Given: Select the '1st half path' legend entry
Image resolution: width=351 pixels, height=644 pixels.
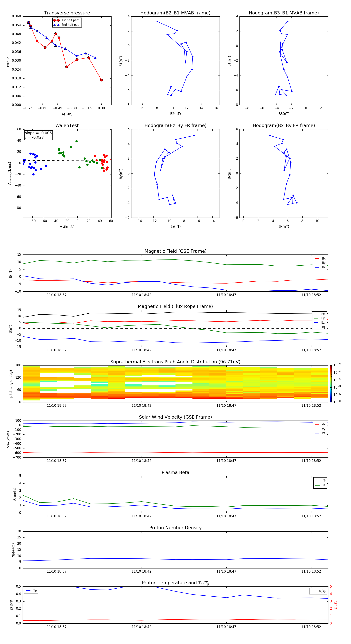Looking at the screenshot, I should pyautogui.click(x=66, y=20).
